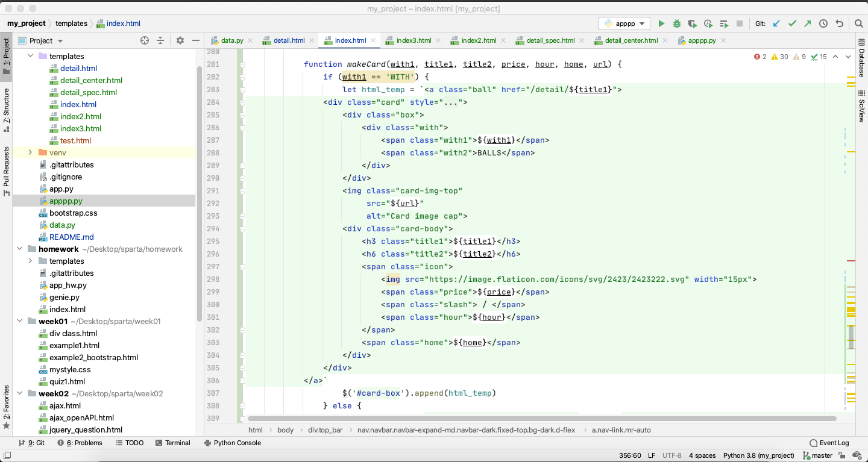The image size is (868, 462).
Task: Toggle the 9: Git tool window
Action: (x=31, y=443)
